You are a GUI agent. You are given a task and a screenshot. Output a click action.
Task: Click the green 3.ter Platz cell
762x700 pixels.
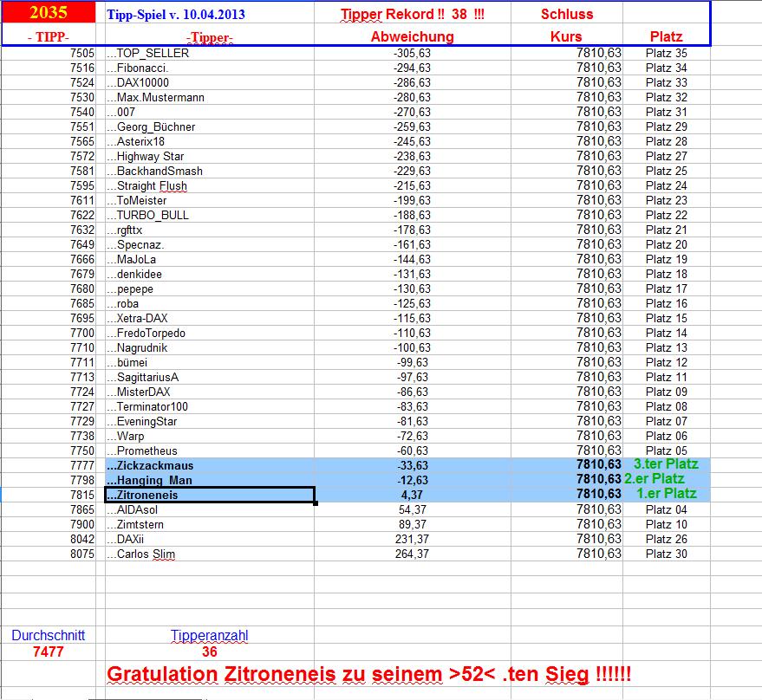(x=667, y=463)
